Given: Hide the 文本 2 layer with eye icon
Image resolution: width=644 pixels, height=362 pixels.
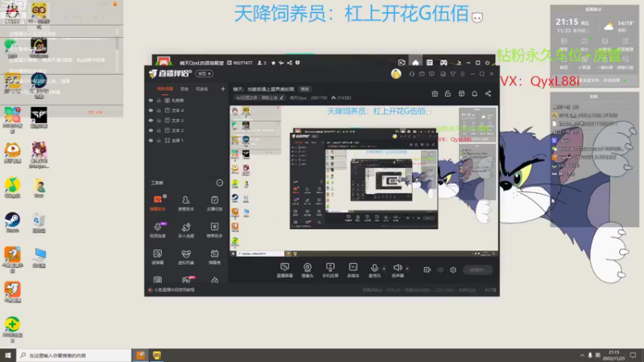Looking at the screenshot, I should coord(151,130).
